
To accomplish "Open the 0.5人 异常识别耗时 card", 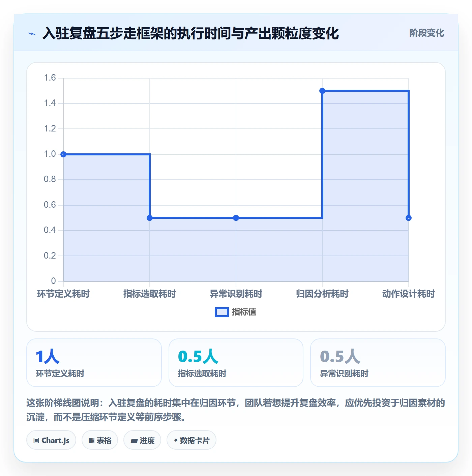I will click(x=378, y=363).
